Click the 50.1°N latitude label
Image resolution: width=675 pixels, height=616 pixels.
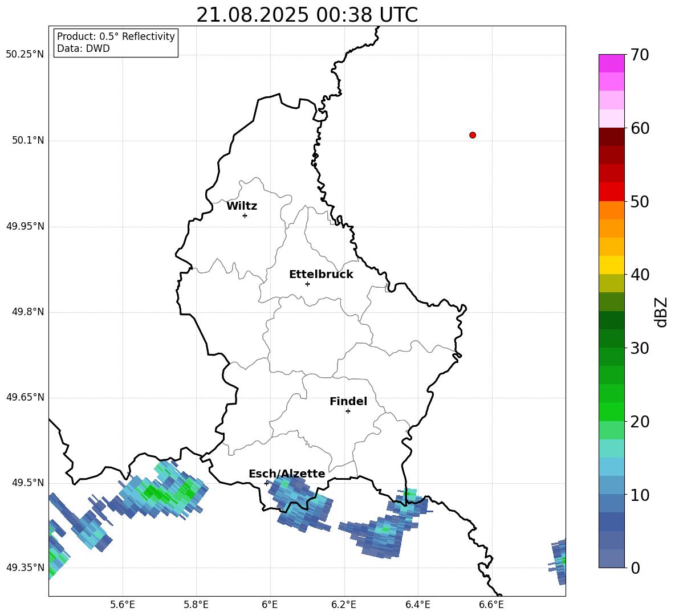(28, 140)
